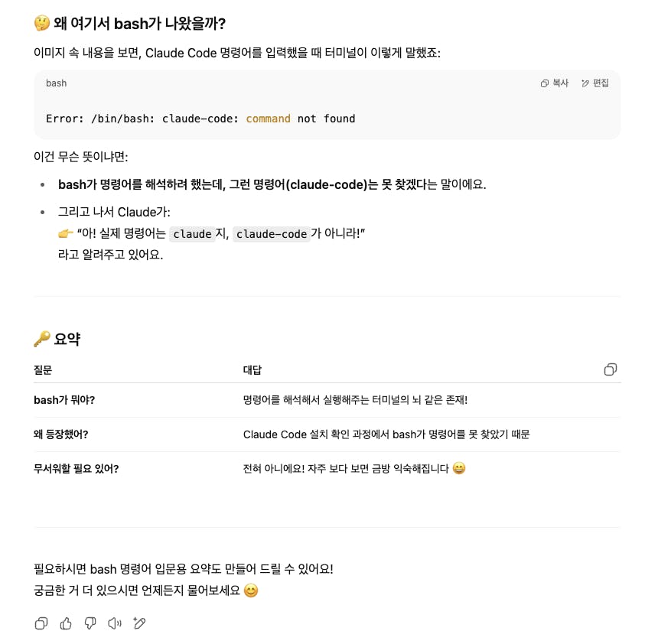Play the response aloud with speaker icon
The width and height of the screenshot is (658, 644).
115,623
